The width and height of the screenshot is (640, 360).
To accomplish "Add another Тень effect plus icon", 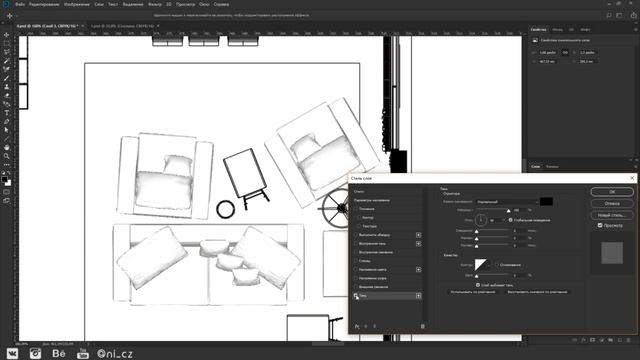I will tap(418, 296).
